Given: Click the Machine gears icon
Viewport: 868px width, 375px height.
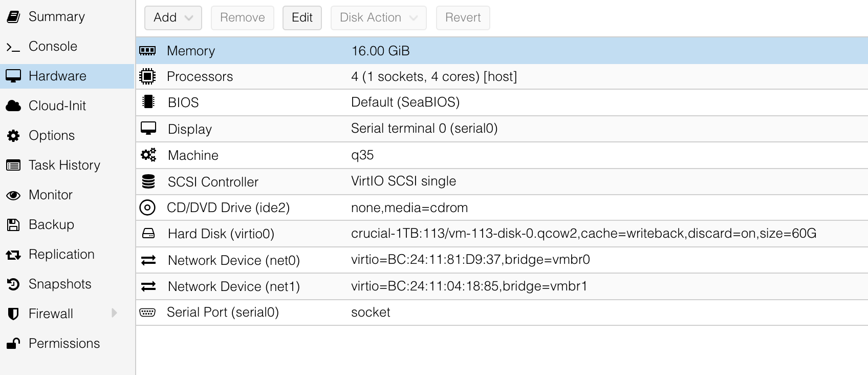Looking at the screenshot, I should click(148, 155).
